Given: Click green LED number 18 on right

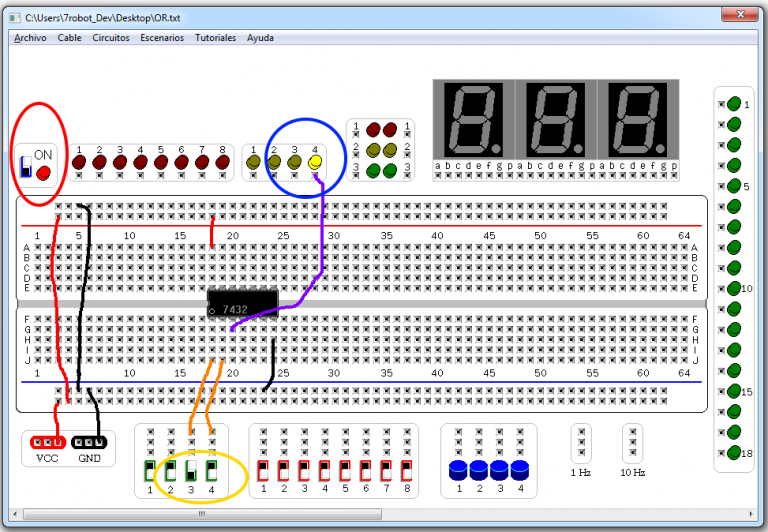Looking at the screenshot, I should click(734, 452).
